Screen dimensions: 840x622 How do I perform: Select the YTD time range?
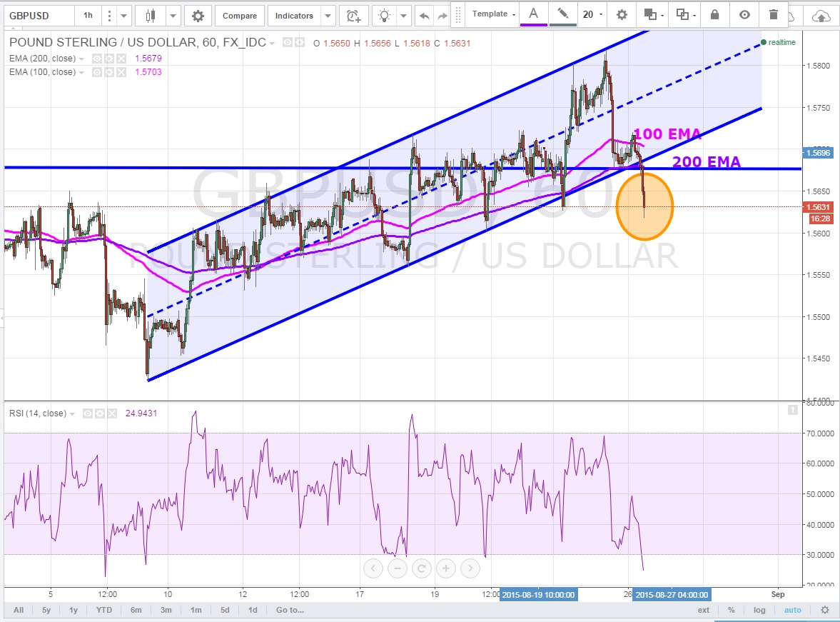pos(104,610)
